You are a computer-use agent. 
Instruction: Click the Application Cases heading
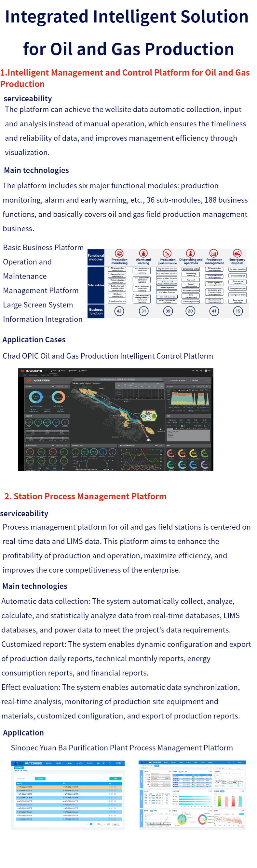pyautogui.click(x=34, y=340)
